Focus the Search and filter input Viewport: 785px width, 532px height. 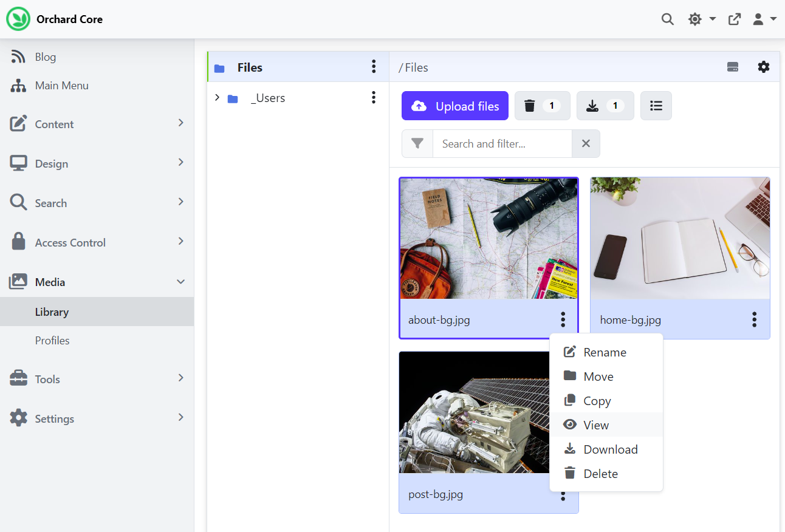pyautogui.click(x=502, y=143)
